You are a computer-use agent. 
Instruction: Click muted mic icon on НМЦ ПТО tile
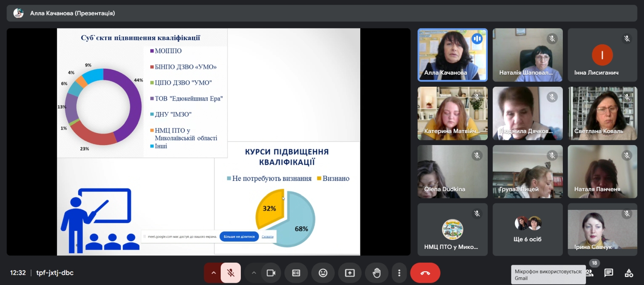477,213
